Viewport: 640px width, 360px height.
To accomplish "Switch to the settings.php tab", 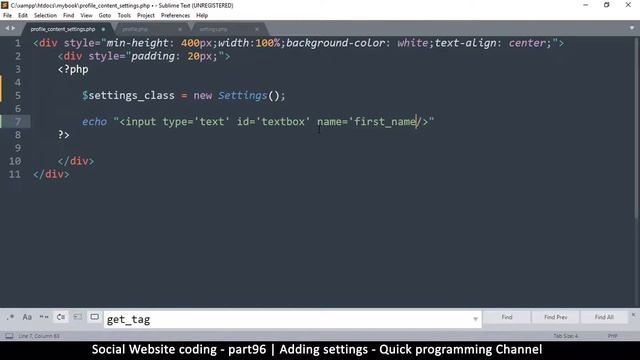I will (x=213, y=29).
